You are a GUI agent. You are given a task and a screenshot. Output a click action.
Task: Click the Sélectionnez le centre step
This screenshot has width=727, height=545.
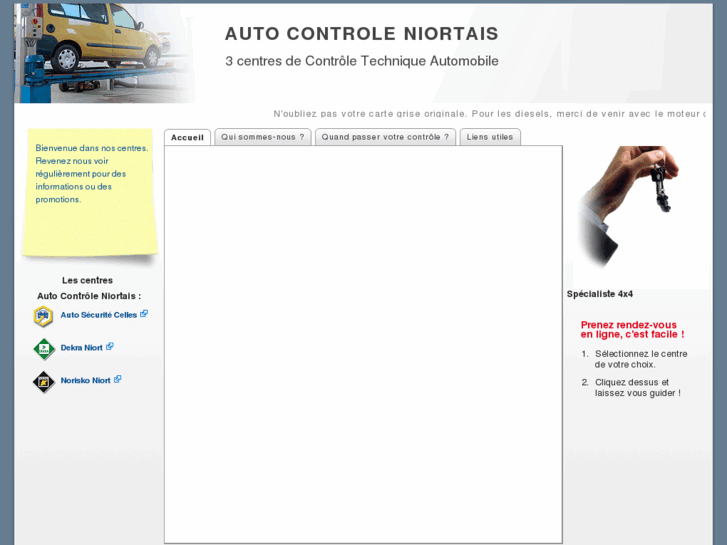(x=640, y=359)
